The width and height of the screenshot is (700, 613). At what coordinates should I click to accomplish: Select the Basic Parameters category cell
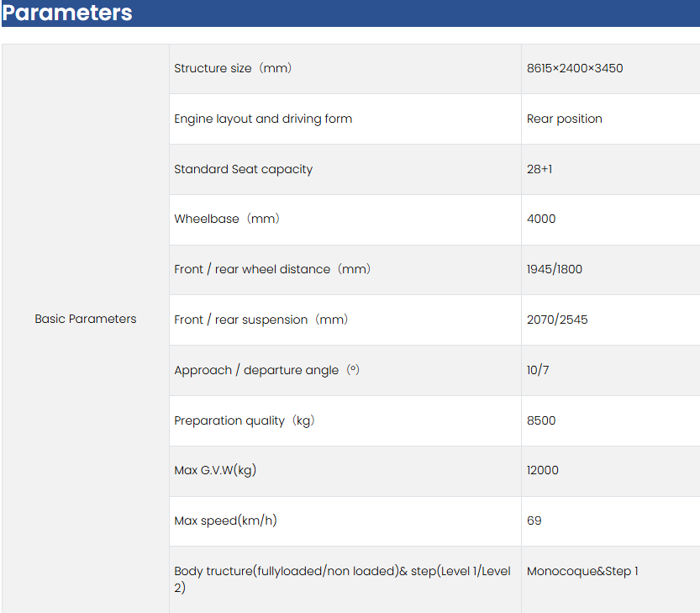[85, 319]
